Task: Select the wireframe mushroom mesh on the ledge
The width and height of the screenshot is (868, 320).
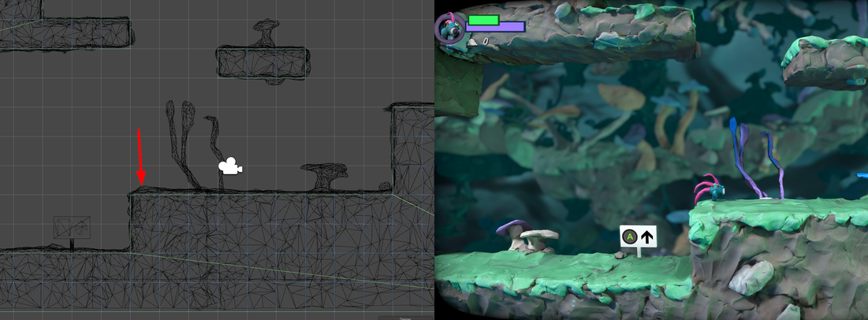Action: (x=325, y=176)
